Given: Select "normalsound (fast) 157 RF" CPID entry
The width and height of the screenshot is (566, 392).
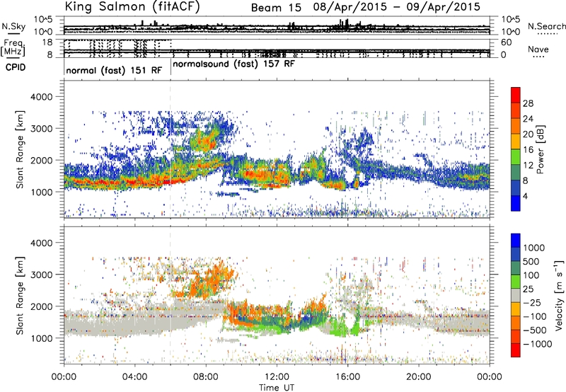Looking at the screenshot, I should point(234,64).
